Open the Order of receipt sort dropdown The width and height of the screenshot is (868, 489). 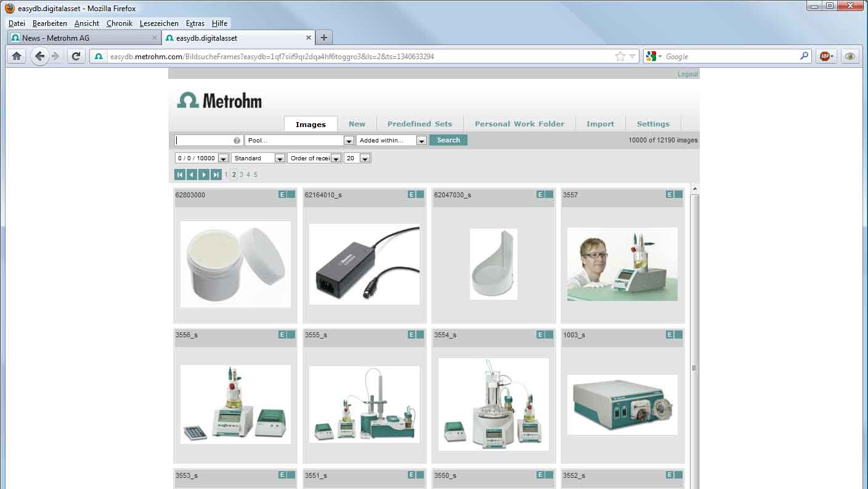click(314, 158)
